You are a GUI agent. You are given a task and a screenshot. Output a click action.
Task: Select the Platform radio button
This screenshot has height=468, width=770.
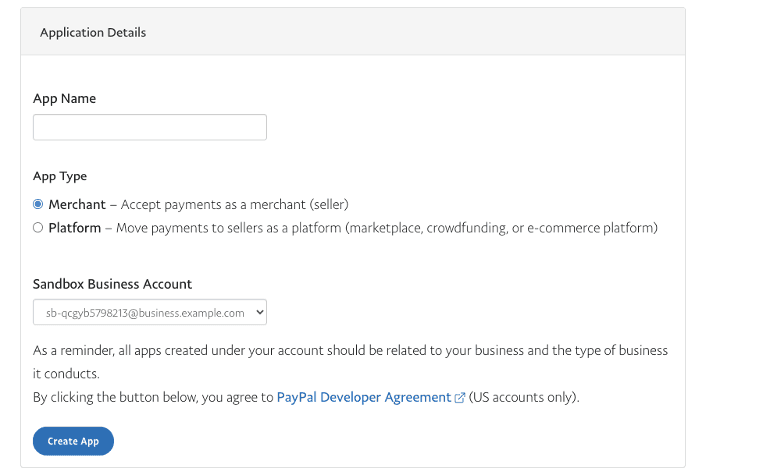[38, 228]
